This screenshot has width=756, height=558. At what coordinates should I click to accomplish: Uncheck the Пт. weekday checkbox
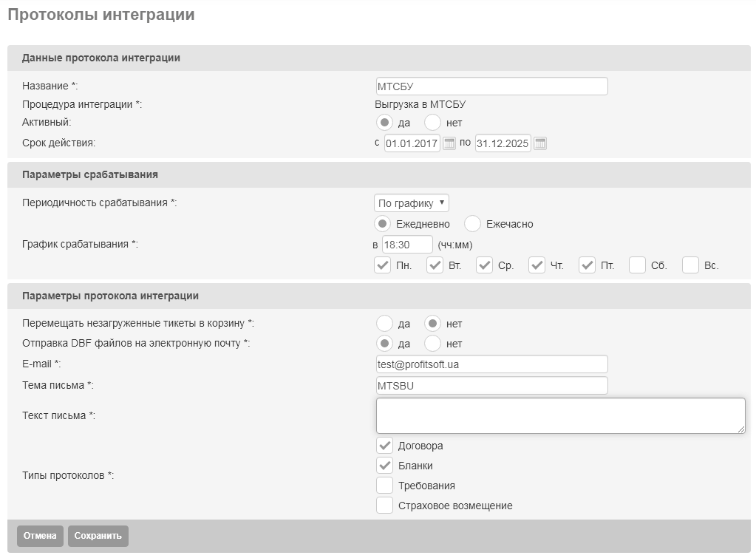click(x=587, y=265)
